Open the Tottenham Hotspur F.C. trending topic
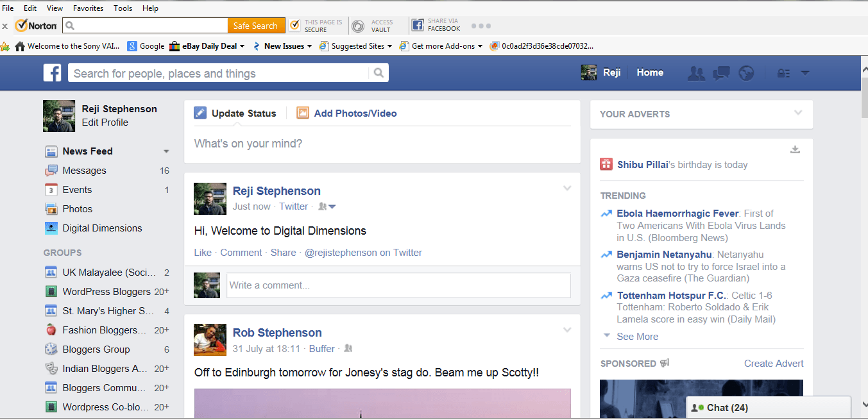Screen dimensions: 868x420 coord(672,296)
